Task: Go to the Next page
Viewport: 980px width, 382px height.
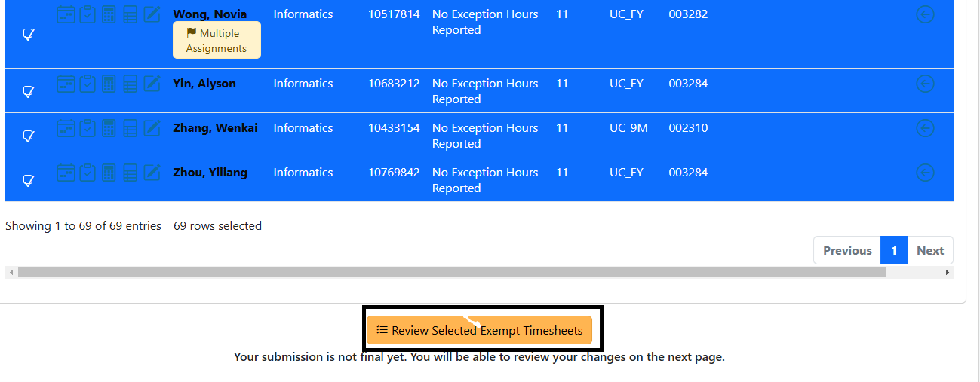Action: point(929,251)
